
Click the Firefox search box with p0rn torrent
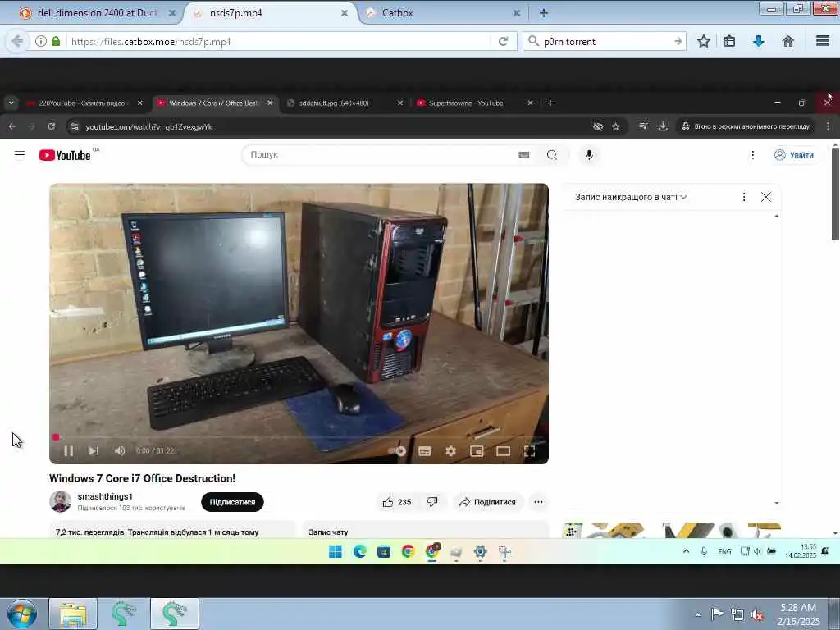(x=605, y=41)
